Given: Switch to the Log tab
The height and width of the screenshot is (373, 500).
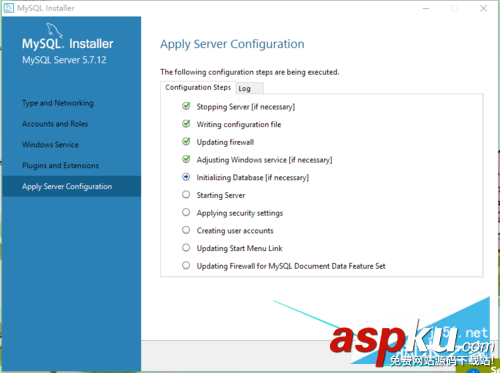Looking at the screenshot, I should [x=249, y=88].
